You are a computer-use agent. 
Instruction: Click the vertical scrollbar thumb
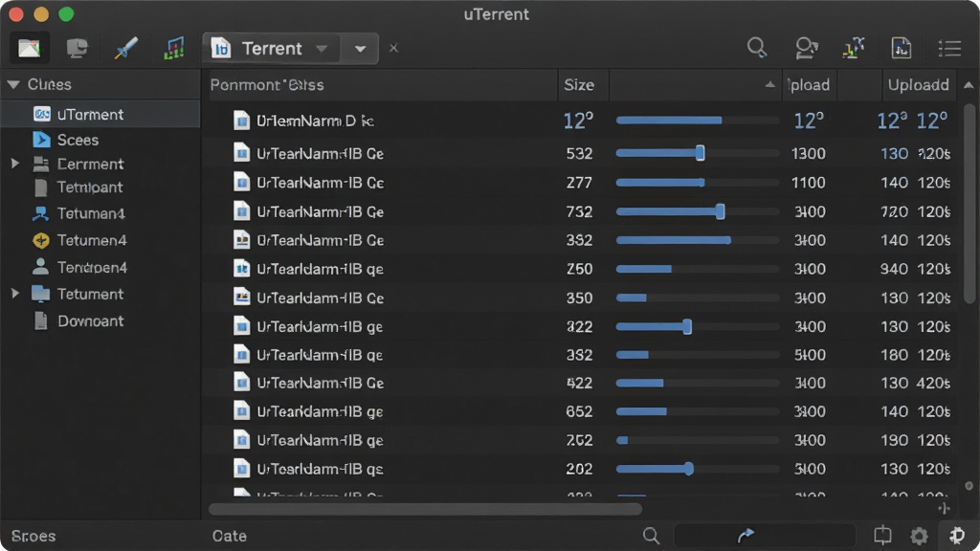coord(969,204)
